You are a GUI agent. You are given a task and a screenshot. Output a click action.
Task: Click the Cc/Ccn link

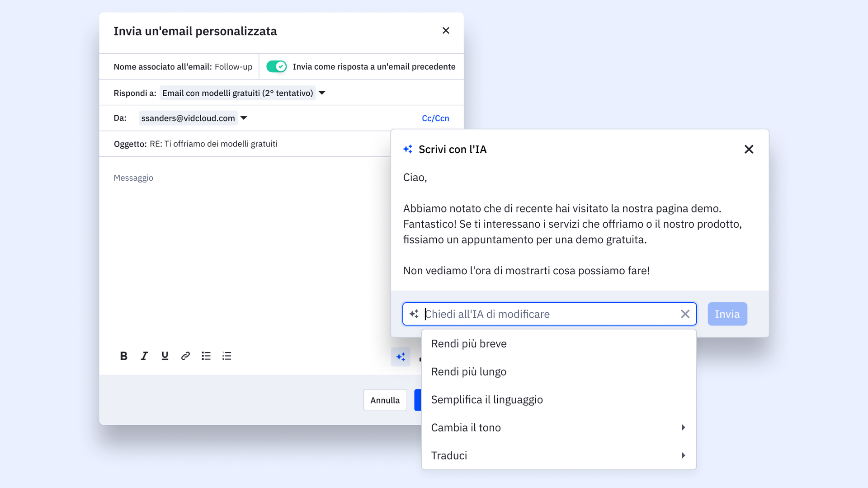tap(435, 118)
